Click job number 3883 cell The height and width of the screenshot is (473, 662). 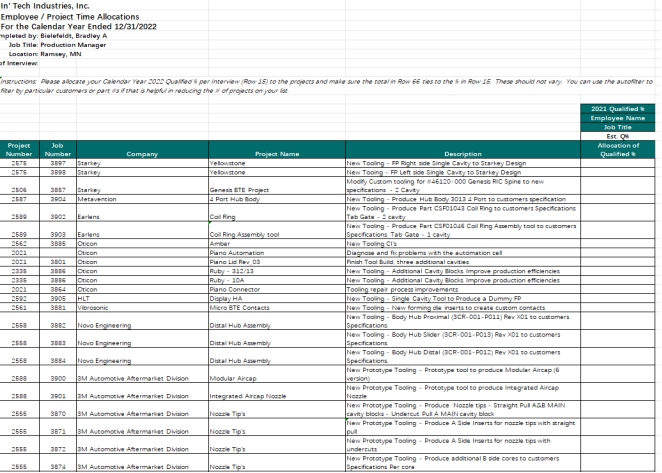58,339
